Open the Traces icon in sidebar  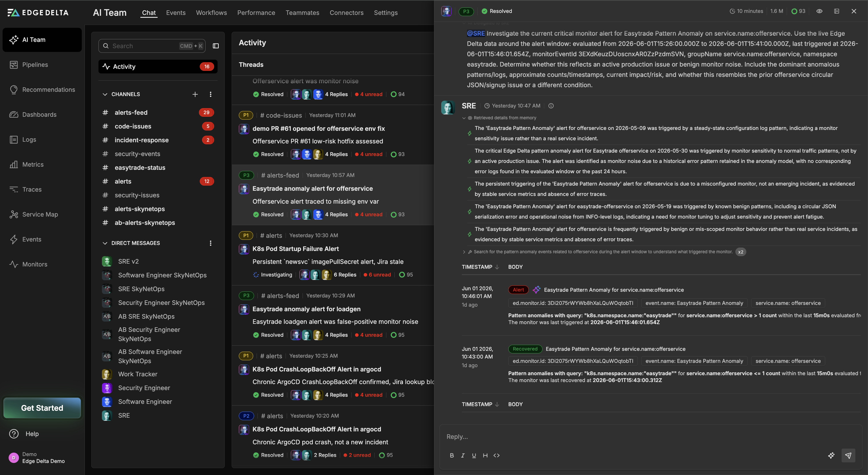point(13,189)
